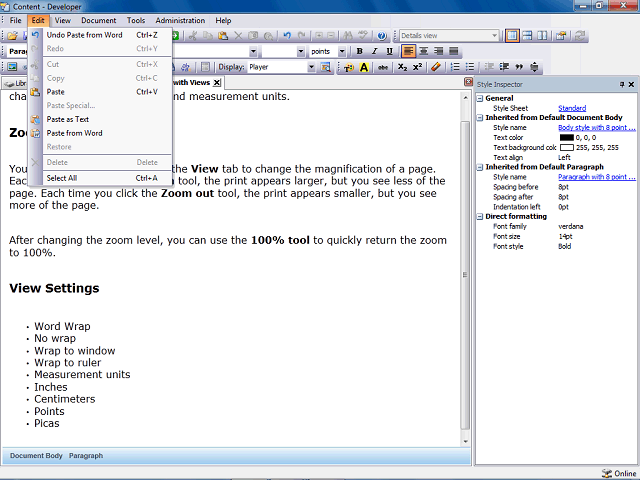Open the Administration menu

(180, 20)
